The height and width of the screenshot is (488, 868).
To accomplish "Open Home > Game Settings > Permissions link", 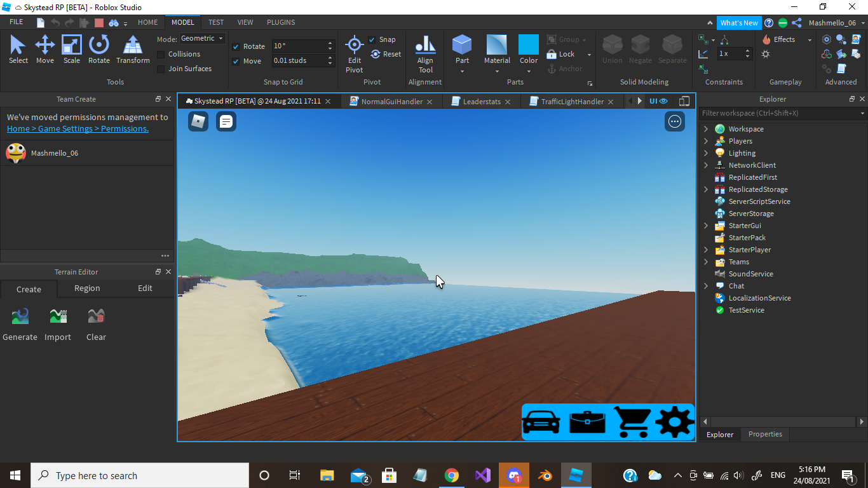I will (78, 129).
